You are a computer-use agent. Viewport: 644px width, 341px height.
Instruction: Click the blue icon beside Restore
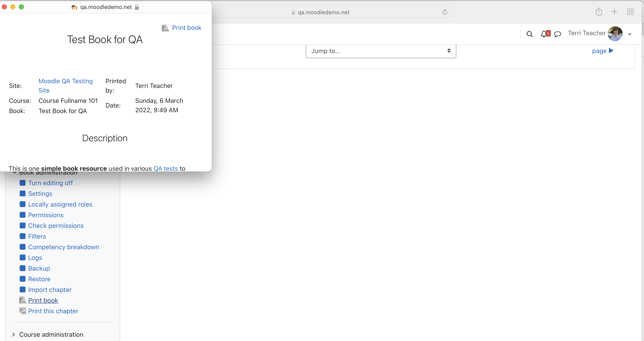pos(22,279)
